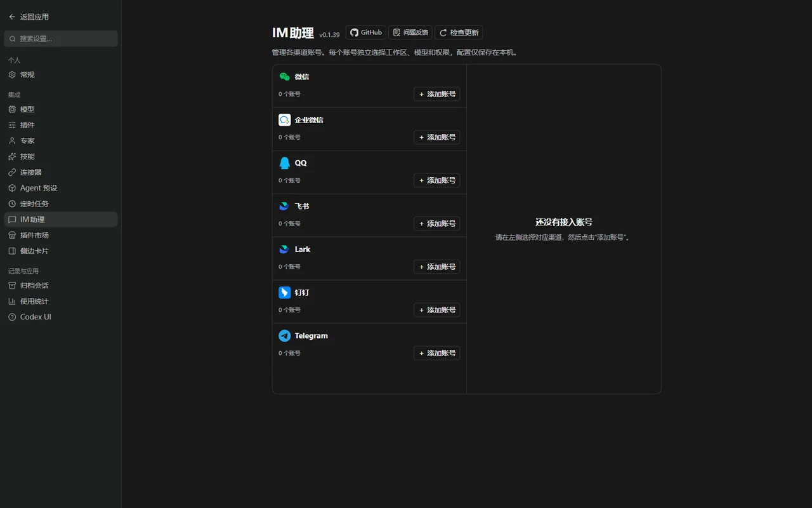Click the QQ penguin icon
This screenshot has width=812, height=508.
tap(285, 163)
